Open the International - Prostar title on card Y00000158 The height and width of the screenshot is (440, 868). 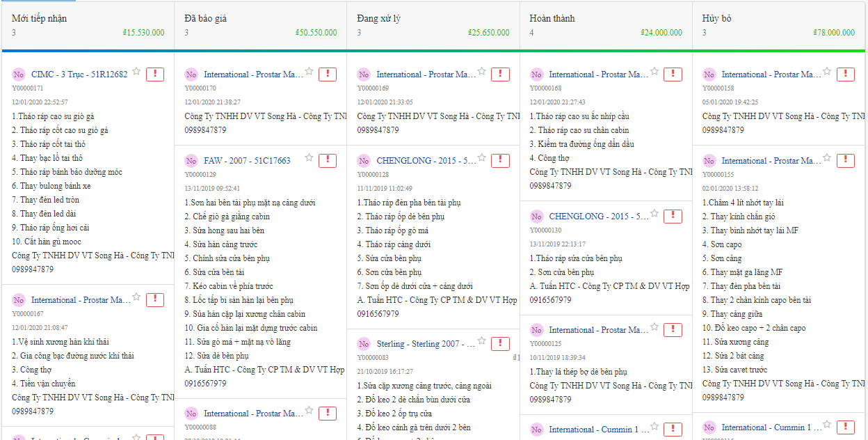click(x=771, y=74)
